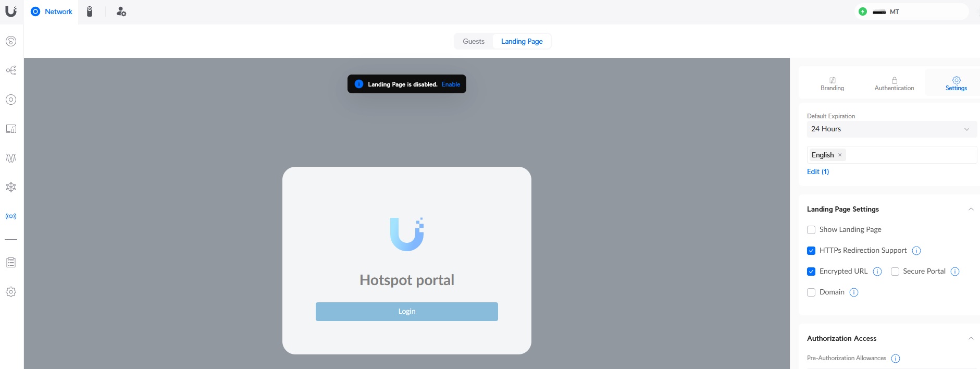Open the user management gear icon
Viewport: 980px width, 369px height.
point(121,11)
